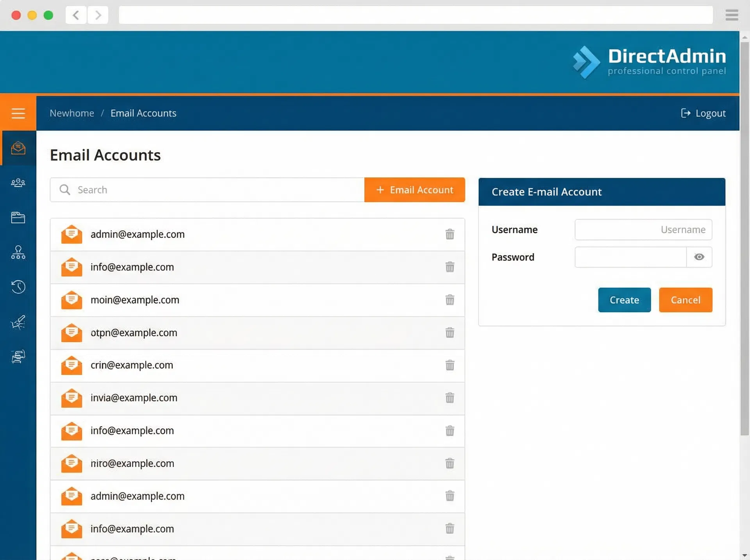This screenshot has width=750, height=560.
Task: Open the history clock sidebar icon
Action: tap(18, 287)
